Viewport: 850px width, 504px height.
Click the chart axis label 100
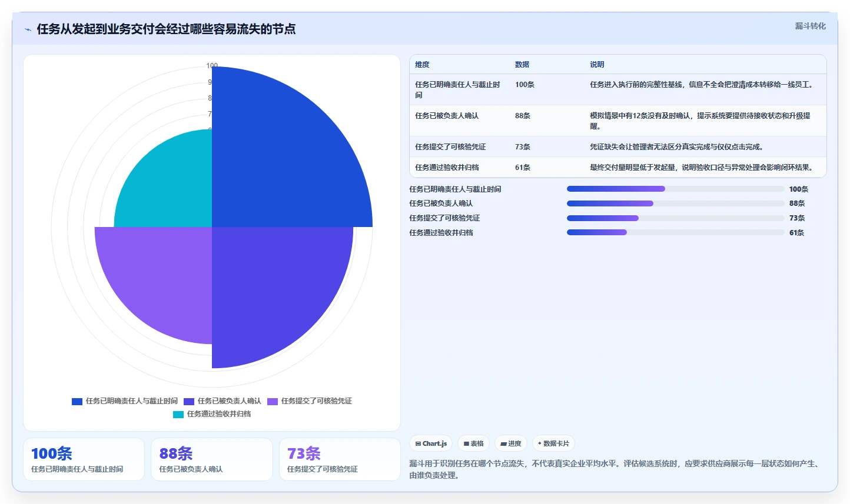(x=212, y=66)
